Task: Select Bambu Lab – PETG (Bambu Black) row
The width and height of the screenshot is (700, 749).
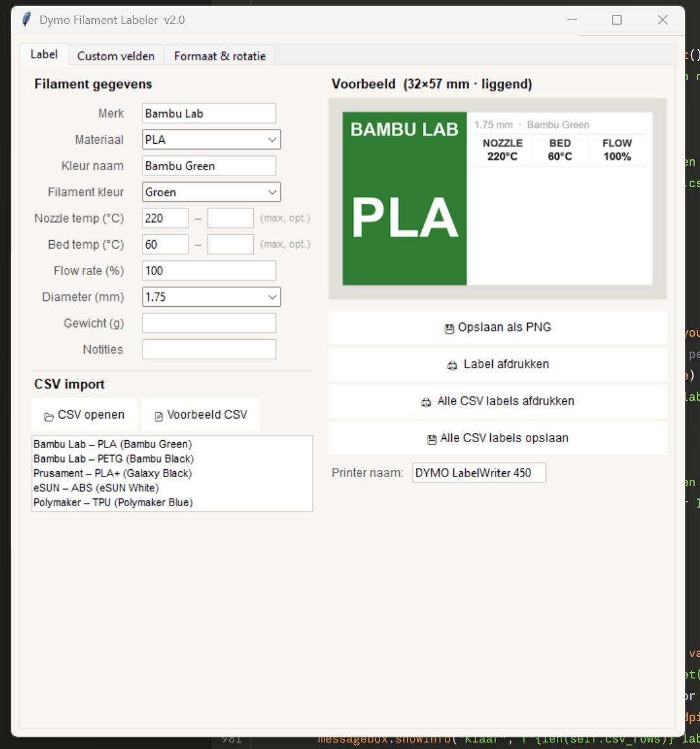Action: point(172,459)
